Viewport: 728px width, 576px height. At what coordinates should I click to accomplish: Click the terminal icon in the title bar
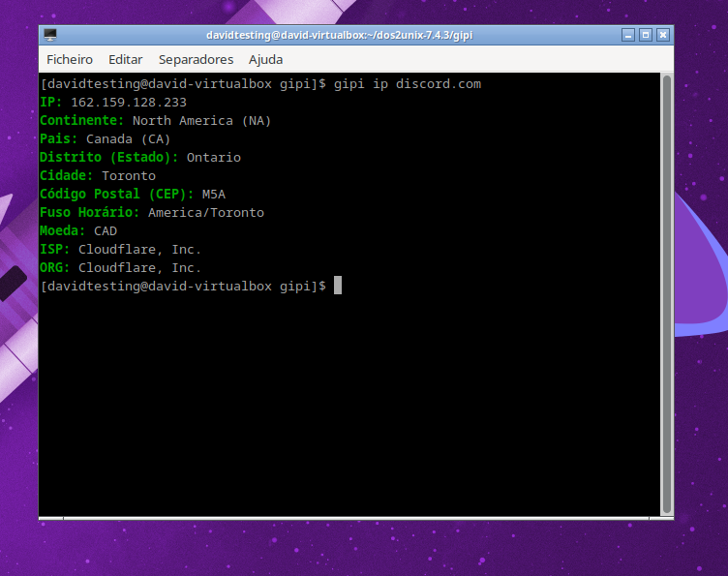[x=50, y=35]
